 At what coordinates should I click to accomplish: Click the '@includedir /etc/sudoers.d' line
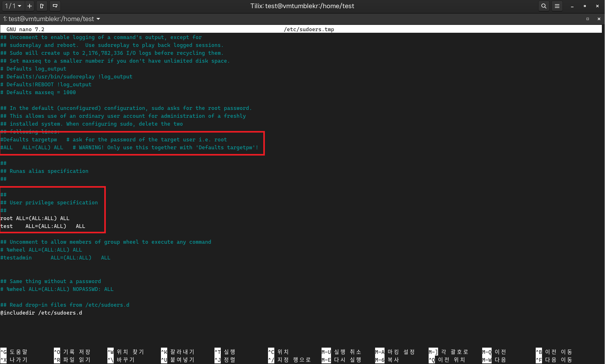click(x=41, y=313)
